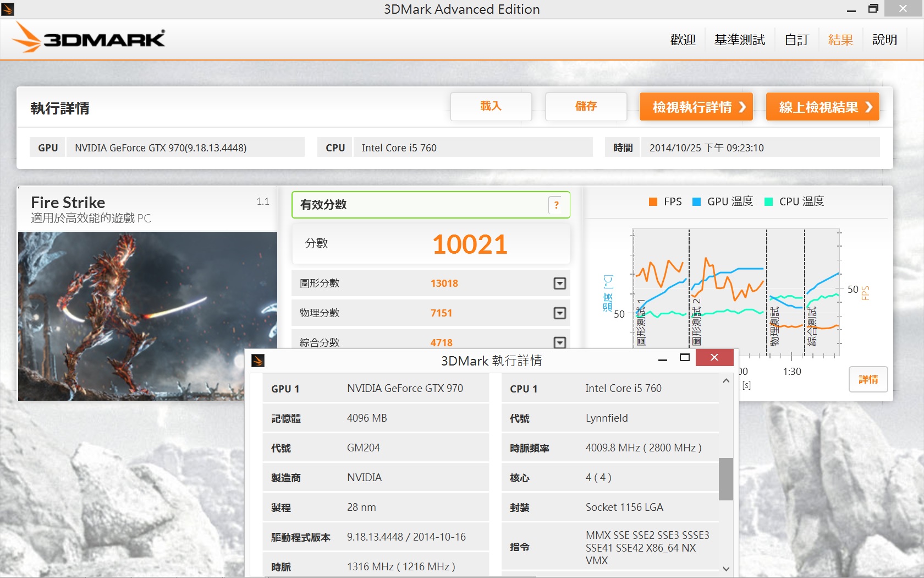Click the 時脈頻率 value 4009.8 MHz ( 2800 MHz )
This screenshot has height=578, width=924.
tap(643, 448)
